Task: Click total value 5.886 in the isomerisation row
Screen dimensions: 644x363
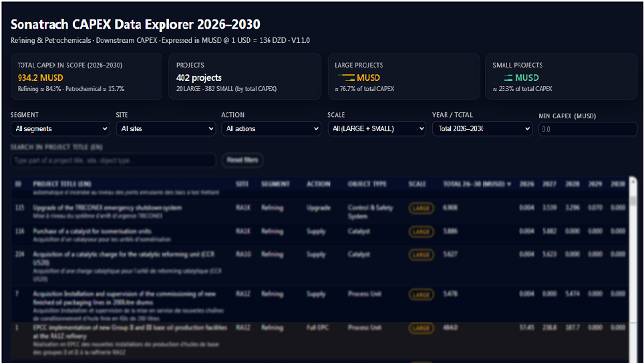Action: [x=450, y=231]
